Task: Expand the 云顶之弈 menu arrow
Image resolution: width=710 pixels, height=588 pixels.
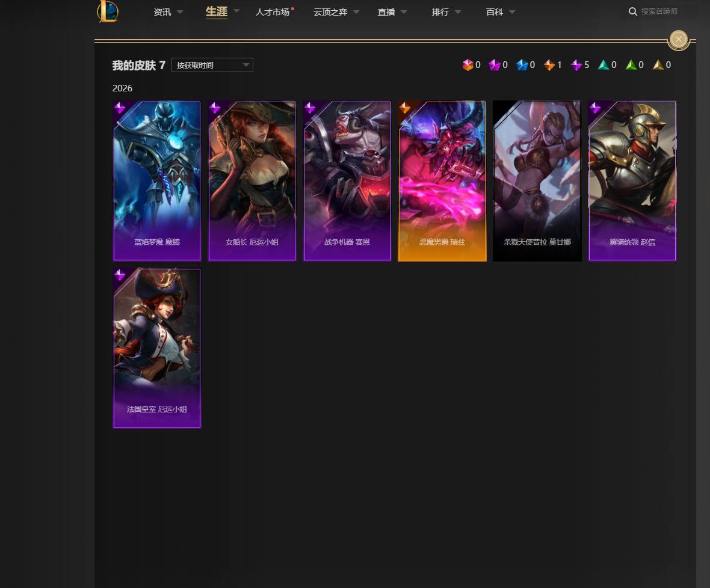Action: 356,12
